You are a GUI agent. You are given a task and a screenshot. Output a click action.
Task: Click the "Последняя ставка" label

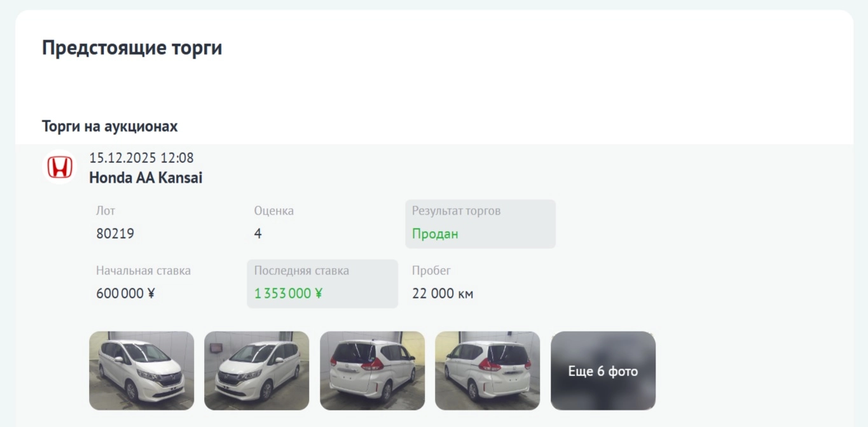[x=301, y=270]
